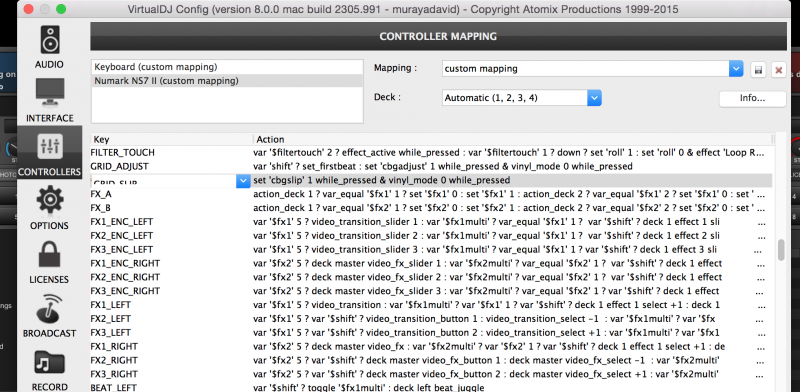Open the key selector dropdown arrow in selected row

243,181
